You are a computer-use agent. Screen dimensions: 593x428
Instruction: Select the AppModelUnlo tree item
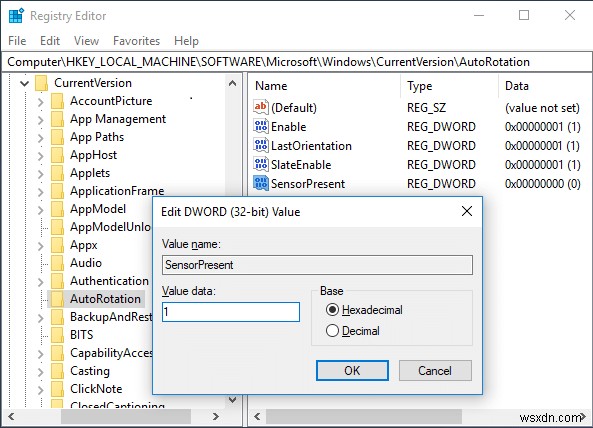tap(110, 227)
